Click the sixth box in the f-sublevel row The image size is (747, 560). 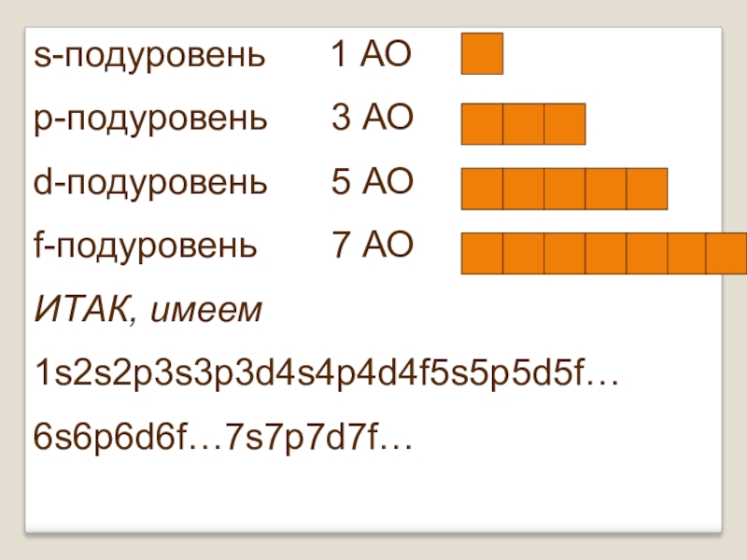coord(687,253)
